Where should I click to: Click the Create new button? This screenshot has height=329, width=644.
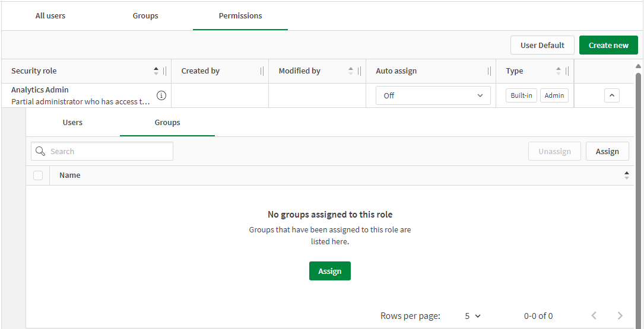pyautogui.click(x=608, y=46)
